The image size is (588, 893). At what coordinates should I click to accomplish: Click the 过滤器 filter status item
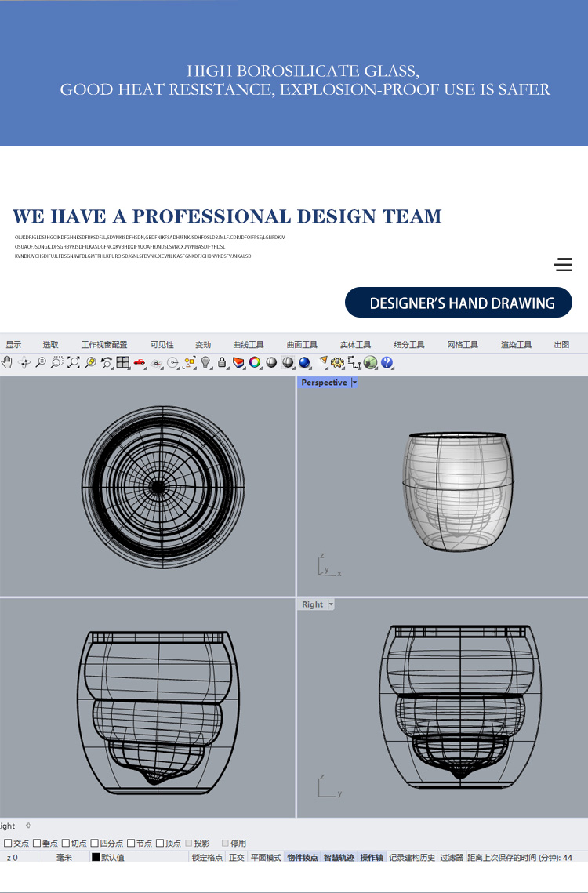pyautogui.click(x=452, y=857)
